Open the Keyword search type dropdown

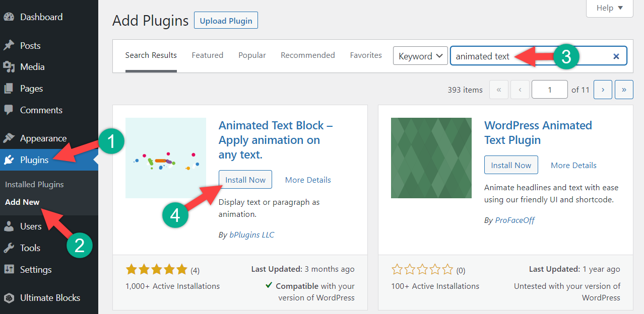point(421,56)
